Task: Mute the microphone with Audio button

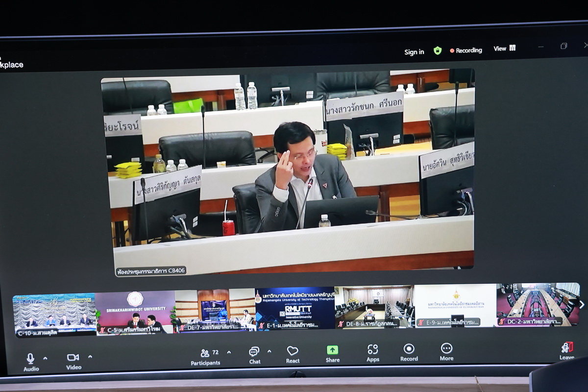Action: [x=31, y=362]
